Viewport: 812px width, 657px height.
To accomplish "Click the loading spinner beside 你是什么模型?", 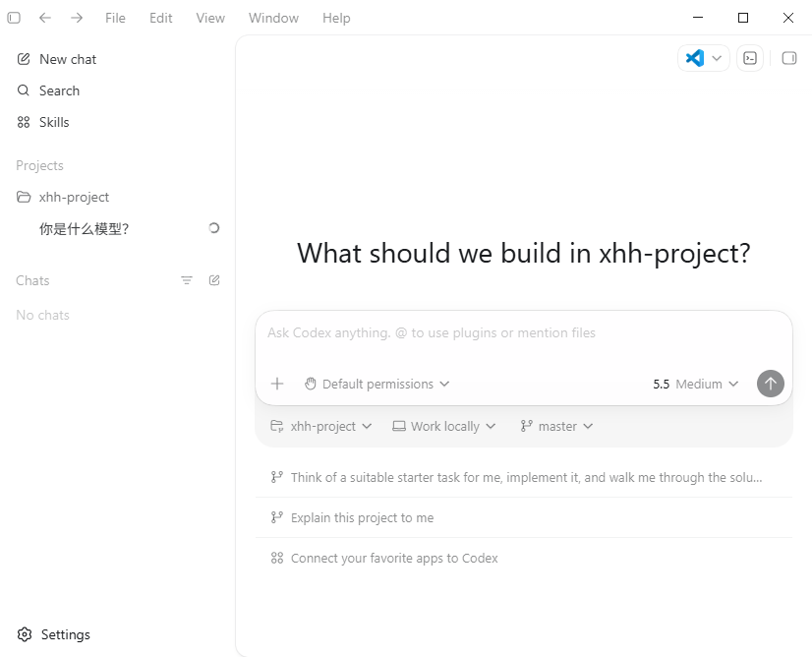I will pyautogui.click(x=214, y=228).
